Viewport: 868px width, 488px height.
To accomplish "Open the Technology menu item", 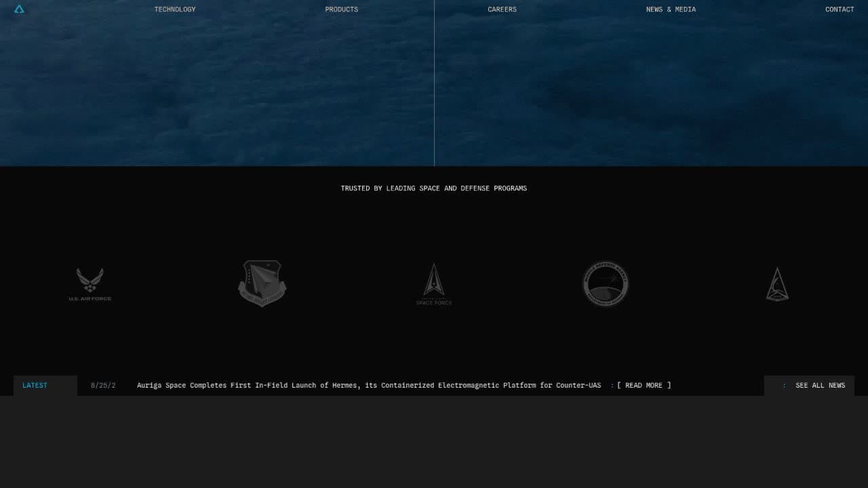I will [x=175, y=9].
